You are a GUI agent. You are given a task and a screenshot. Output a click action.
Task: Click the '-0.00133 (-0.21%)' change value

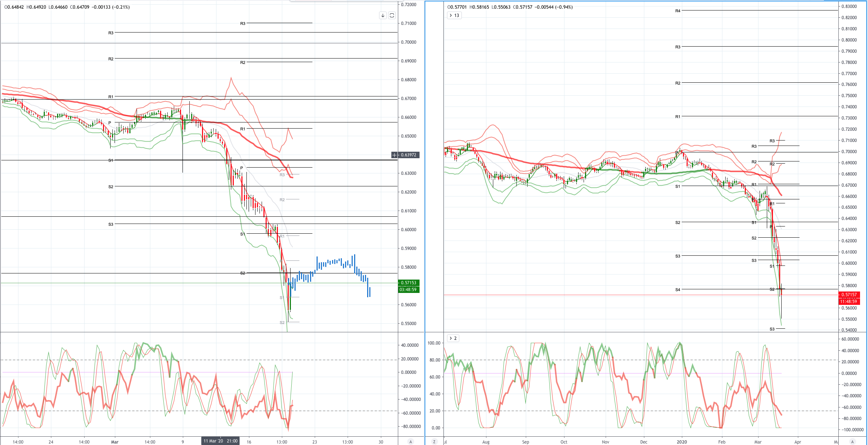tap(111, 7)
